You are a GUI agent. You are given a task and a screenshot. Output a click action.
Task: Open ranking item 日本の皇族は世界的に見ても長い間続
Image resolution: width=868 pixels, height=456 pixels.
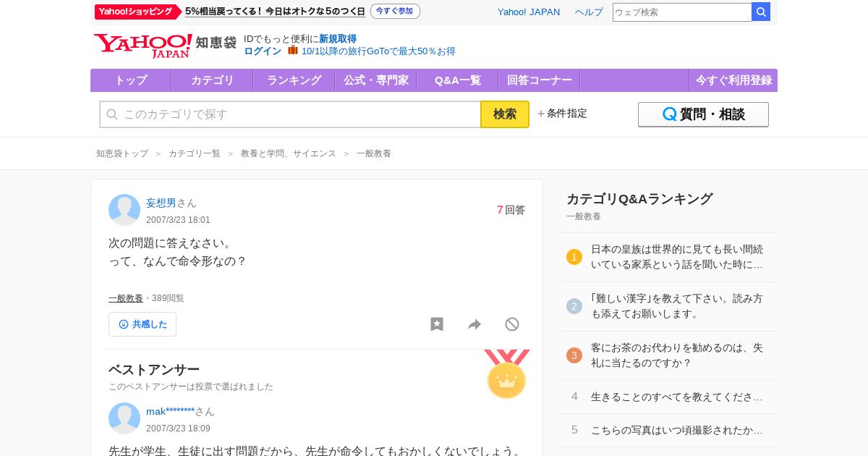coord(677,257)
